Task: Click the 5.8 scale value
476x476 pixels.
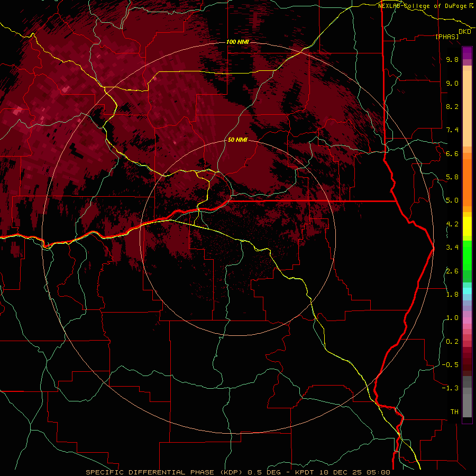Action: 452,177
